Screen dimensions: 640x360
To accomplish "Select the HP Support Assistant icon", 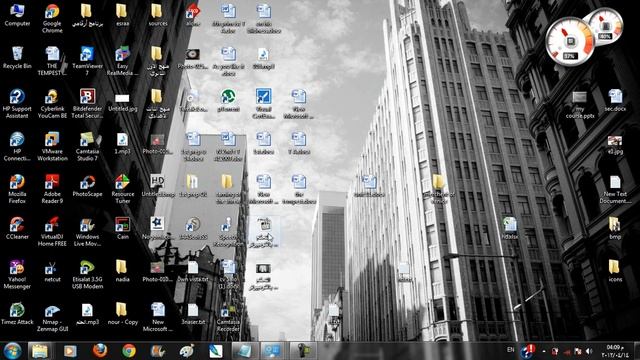I will pyautogui.click(x=17, y=104).
